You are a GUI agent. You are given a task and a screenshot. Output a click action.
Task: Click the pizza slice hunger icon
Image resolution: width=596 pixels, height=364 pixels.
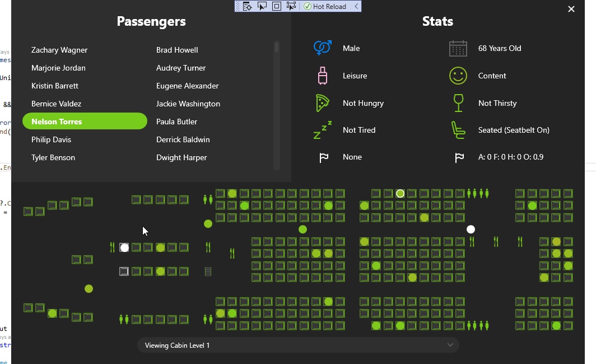[323, 103]
